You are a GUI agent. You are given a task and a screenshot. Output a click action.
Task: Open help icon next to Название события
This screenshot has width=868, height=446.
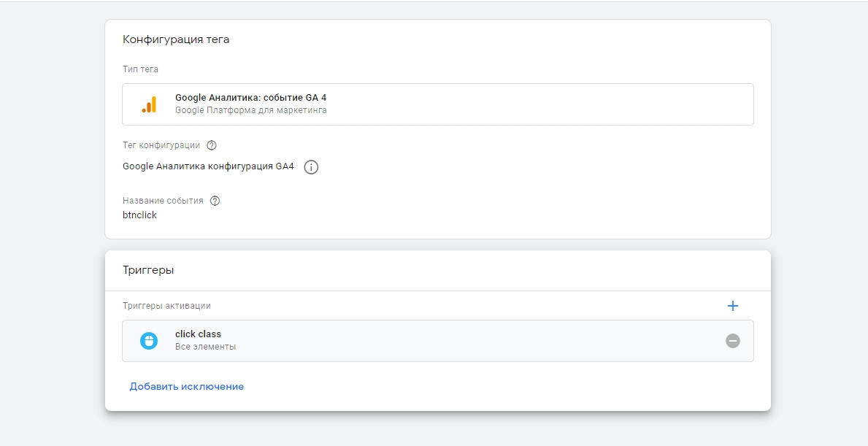point(215,201)
